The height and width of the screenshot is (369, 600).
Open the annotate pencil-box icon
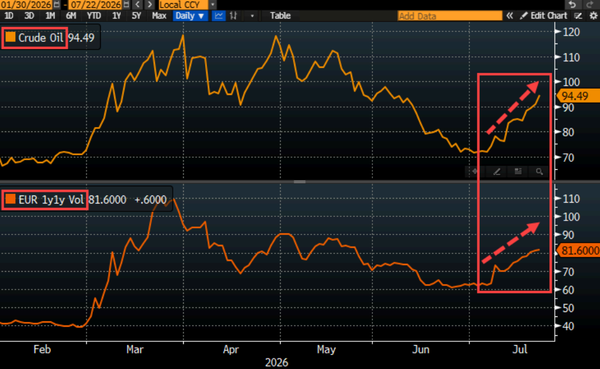tap(578, 16)
